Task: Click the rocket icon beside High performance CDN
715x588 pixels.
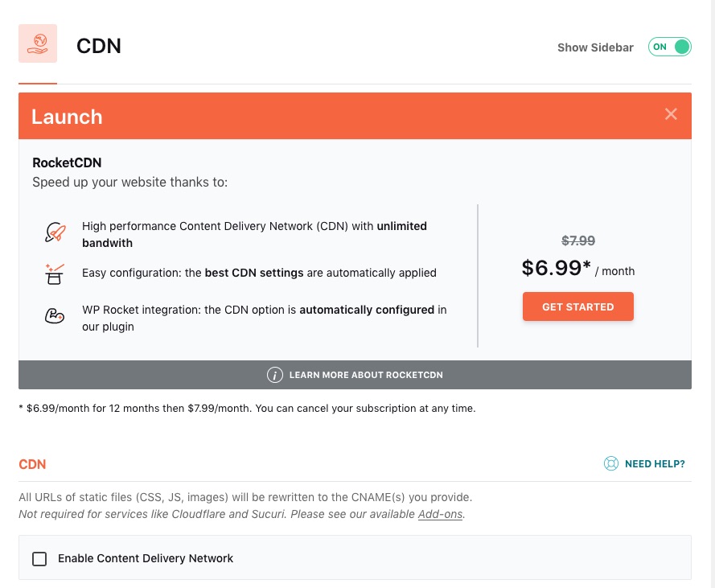Action: click(x=55, y=233)
